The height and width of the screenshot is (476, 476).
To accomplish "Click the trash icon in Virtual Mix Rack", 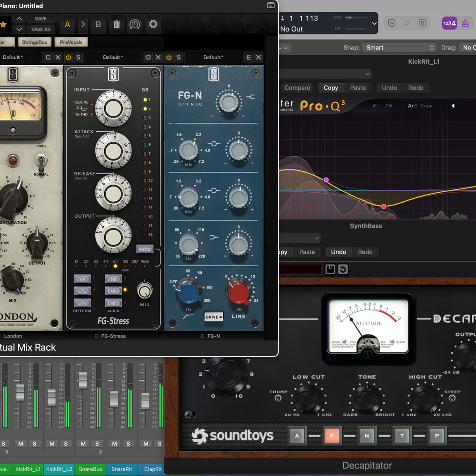I will click(116, 24).
